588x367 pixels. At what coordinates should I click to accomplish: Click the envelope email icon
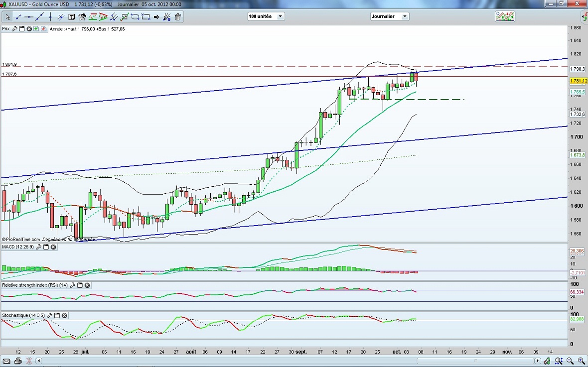coord(7,361)
